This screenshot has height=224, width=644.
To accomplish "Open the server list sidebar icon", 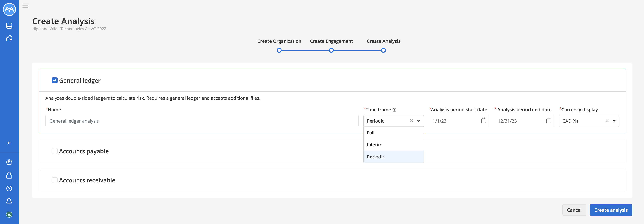I will click(x=9, y=26).
